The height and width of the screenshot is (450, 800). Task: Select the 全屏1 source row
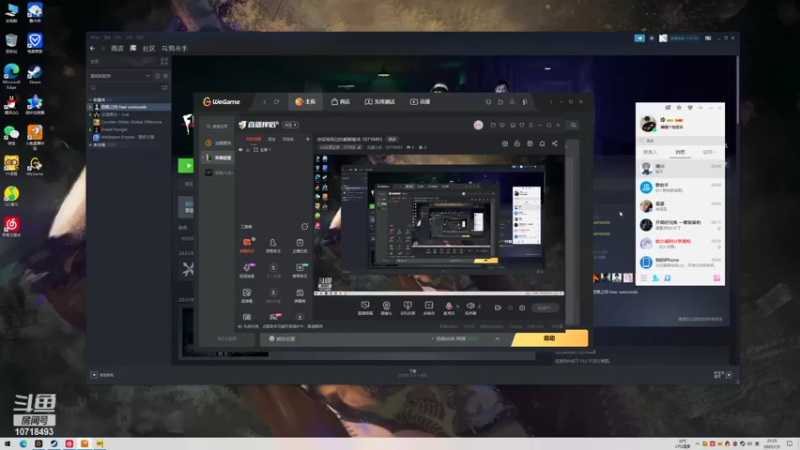pos(273,150)
